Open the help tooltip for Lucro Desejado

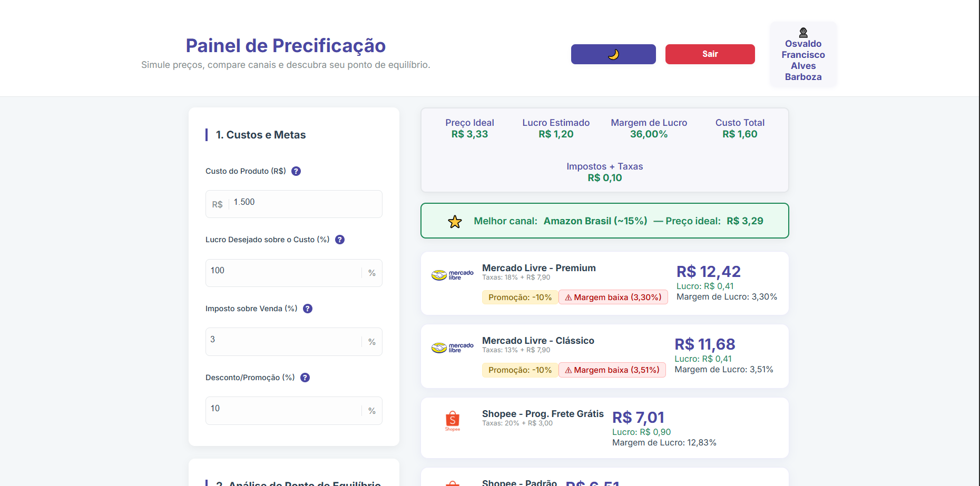pos(339,240)
